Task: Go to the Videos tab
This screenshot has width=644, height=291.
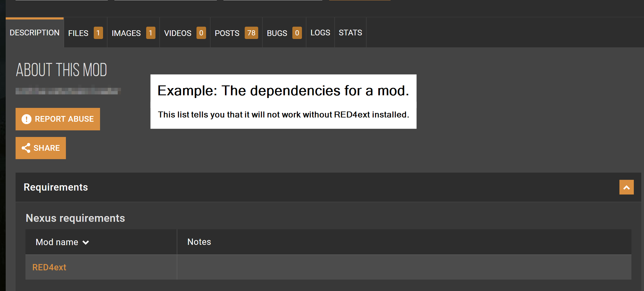Action: [178, 33]
